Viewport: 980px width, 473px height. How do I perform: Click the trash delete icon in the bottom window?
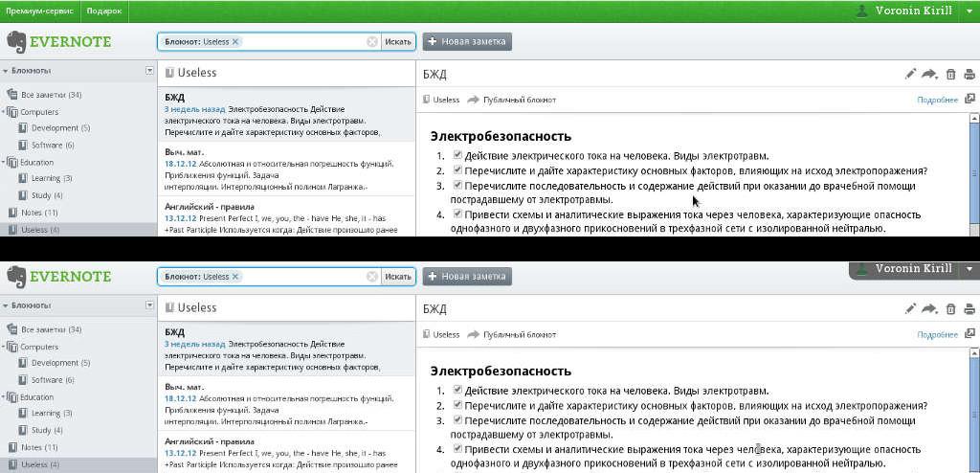[950, 309]
